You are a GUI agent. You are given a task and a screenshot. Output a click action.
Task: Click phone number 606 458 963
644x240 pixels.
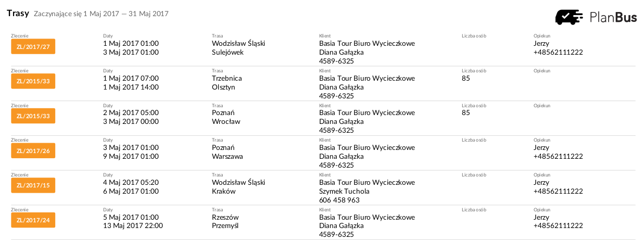[339, 200]
